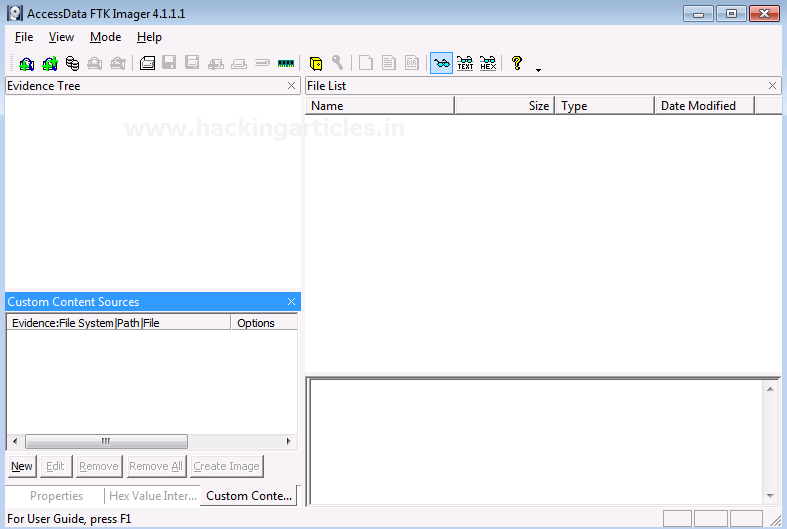Click the Add Evidence Item toolbar icon
This screenshot has height=529, width=787.
pos(27,63)
